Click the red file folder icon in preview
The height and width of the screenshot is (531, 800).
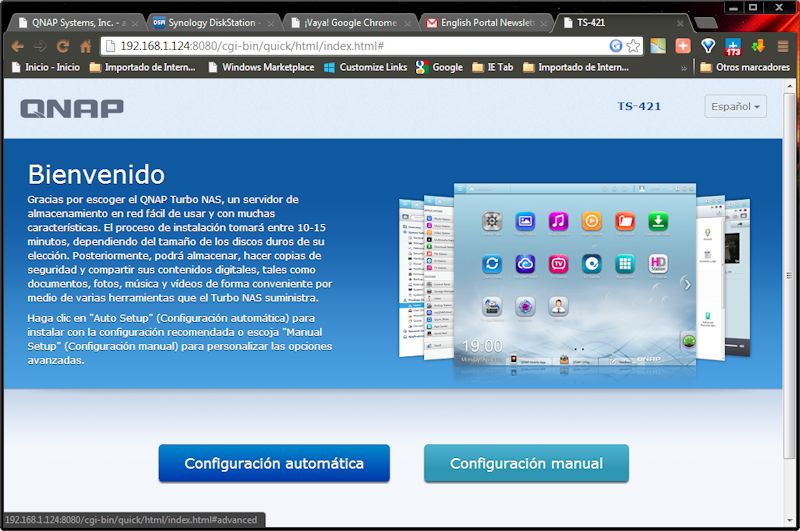(625, 221)
